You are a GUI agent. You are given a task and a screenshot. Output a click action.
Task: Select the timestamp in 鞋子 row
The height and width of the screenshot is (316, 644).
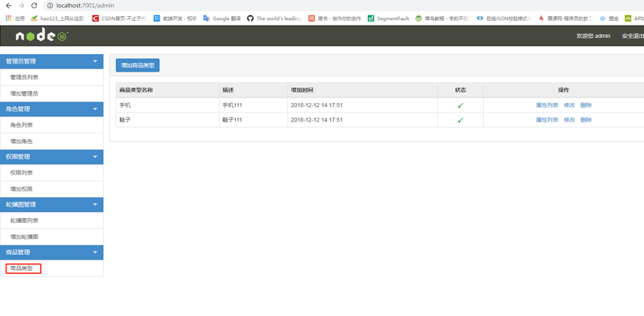(x=316, y=120)
